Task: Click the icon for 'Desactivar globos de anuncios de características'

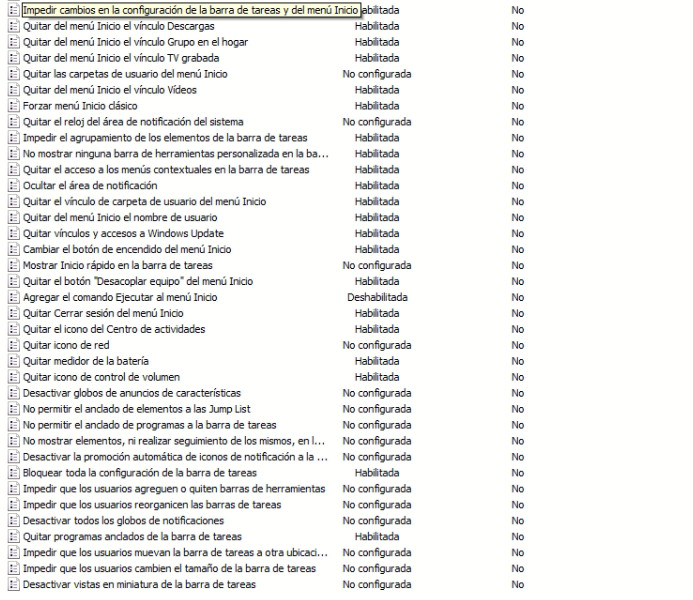Action: click(14, 393)
